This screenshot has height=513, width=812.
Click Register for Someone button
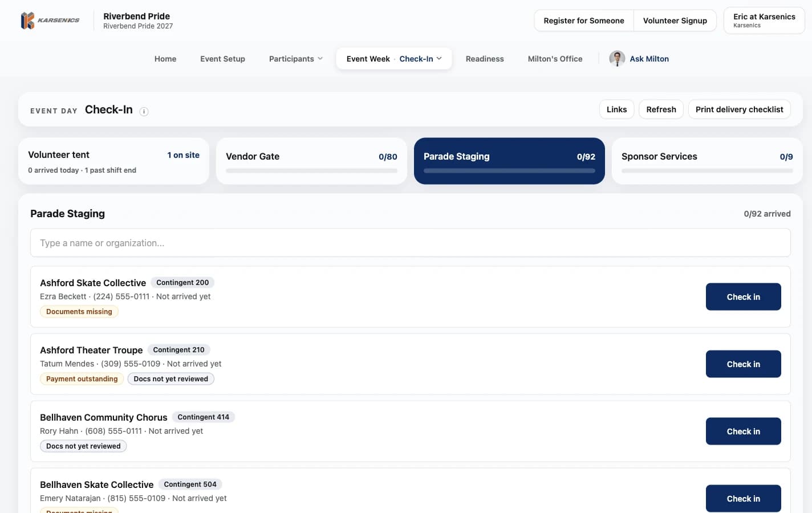point(584,21)
